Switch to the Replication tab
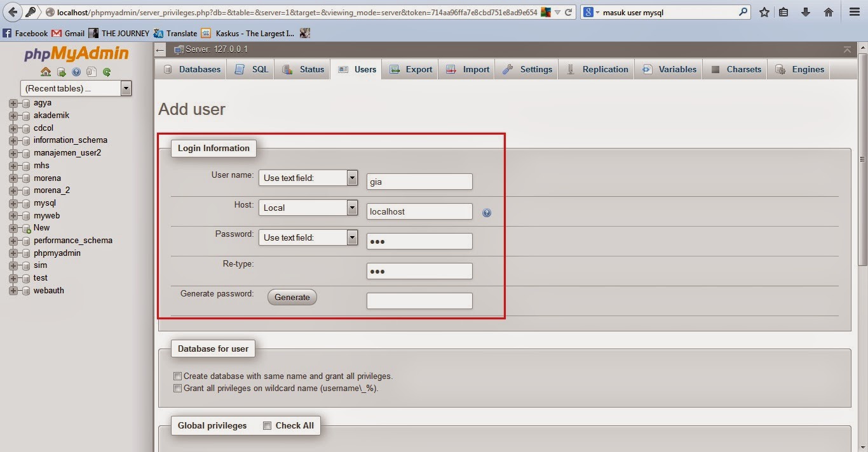Viewport: 868px width, 452px height. (x=597, y=70)
